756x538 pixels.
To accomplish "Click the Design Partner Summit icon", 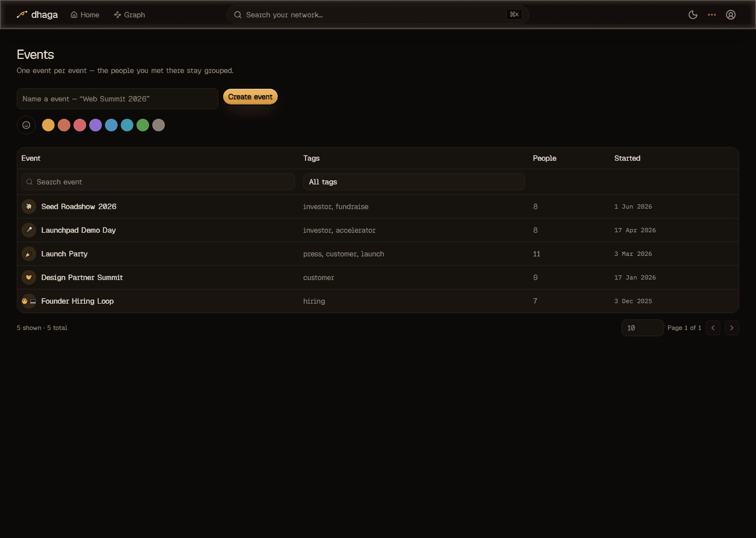I will [x=29, y=277].
